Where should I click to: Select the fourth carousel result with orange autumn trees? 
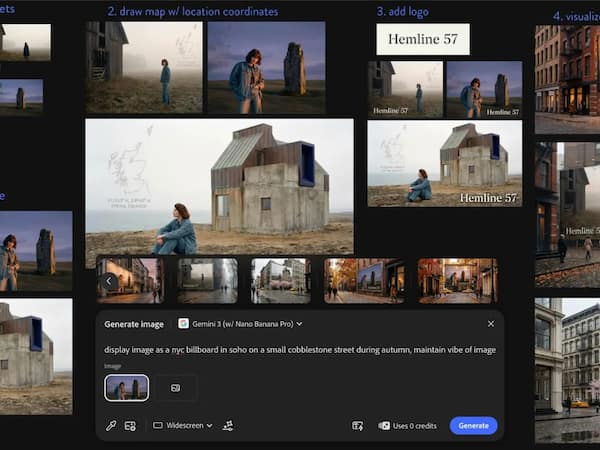pyautogui.click(x=364, y=281)
